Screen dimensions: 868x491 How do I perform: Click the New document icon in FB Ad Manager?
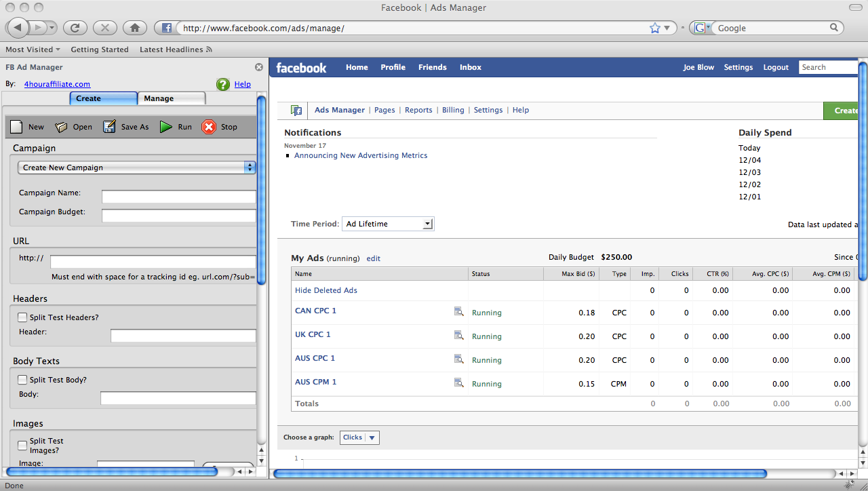[x=17, y=127]
